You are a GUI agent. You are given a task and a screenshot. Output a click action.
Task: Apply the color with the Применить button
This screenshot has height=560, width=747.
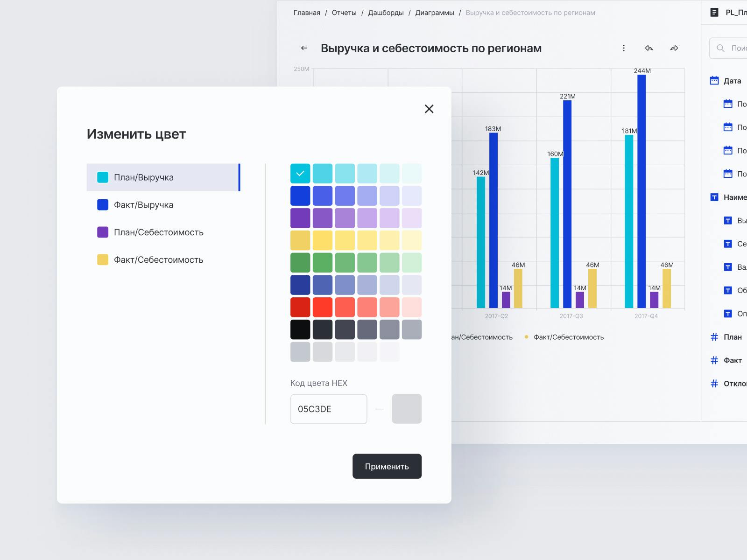tap(387, 466)
